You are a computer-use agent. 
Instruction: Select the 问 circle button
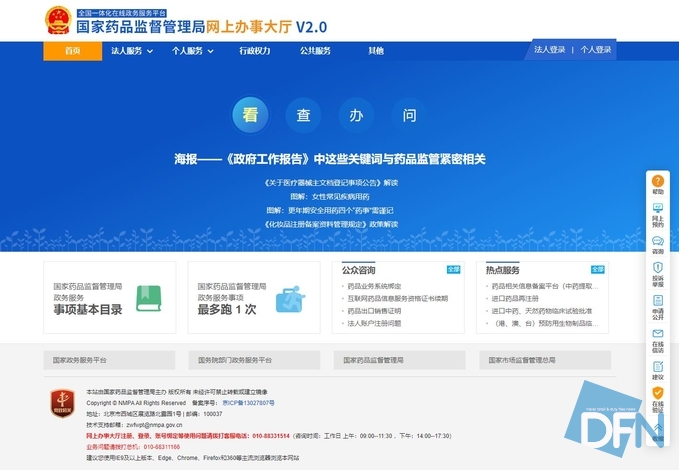tap(409, 115)
